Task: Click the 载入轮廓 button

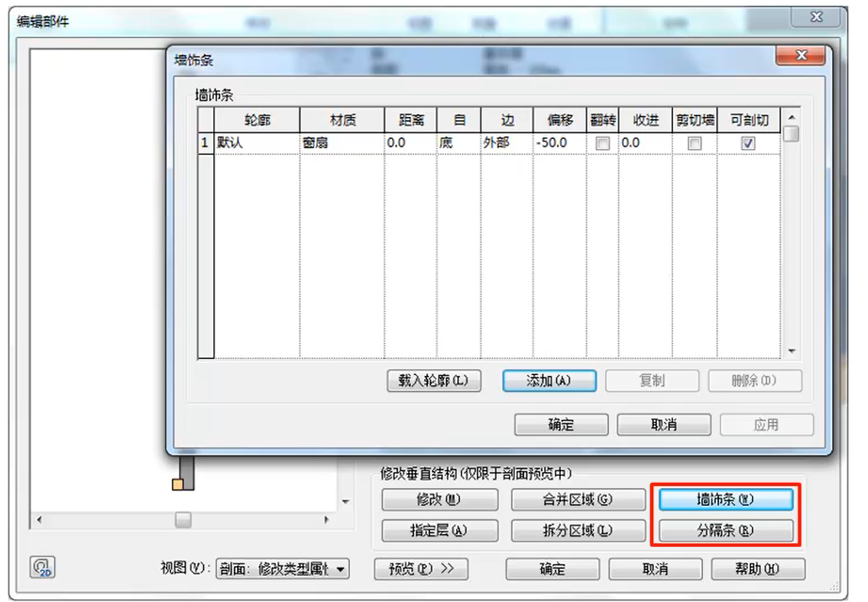Action: 435,380
